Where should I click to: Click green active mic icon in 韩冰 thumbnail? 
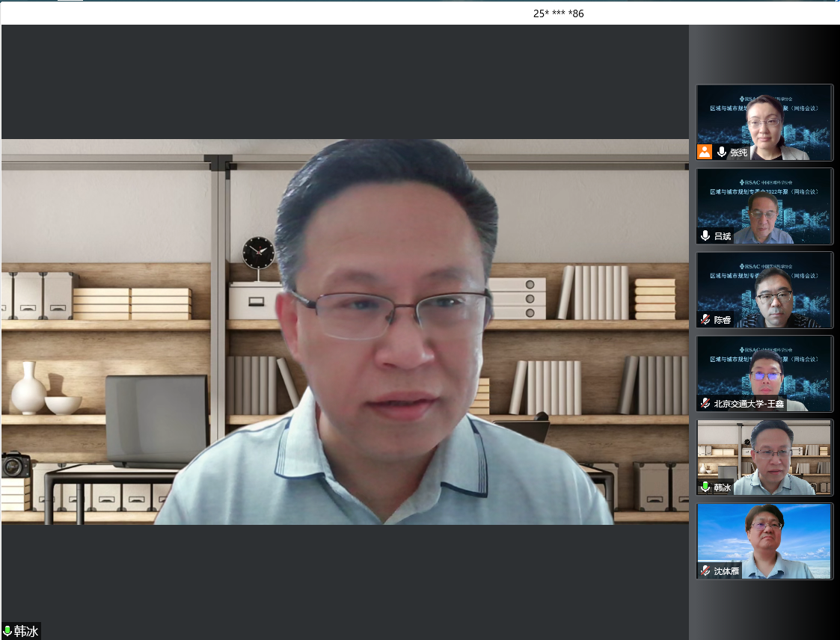[x=705, y=487]
